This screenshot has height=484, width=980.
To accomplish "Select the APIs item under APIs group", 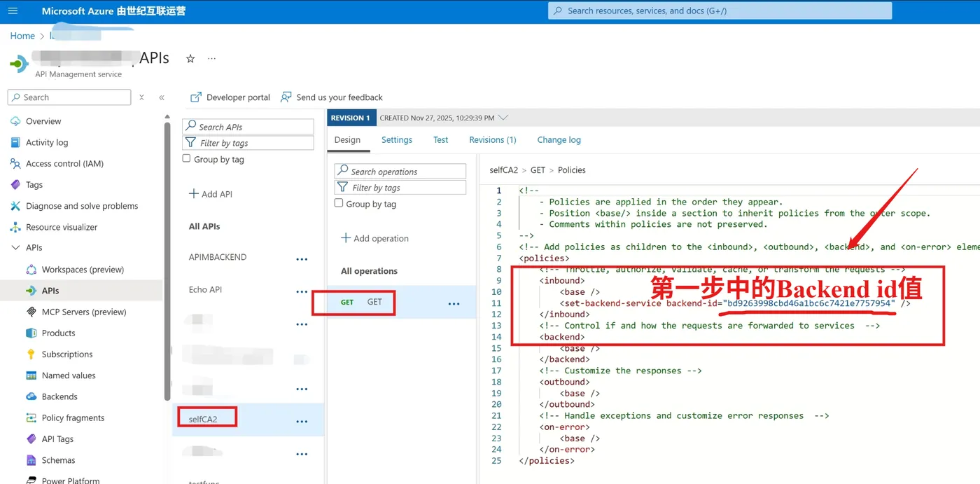I will [x=50, y=291].
